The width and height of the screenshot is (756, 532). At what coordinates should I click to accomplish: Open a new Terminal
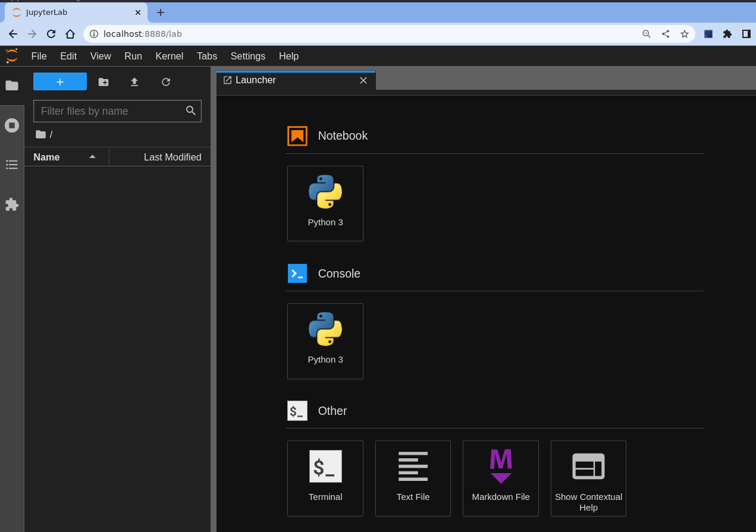325,478
